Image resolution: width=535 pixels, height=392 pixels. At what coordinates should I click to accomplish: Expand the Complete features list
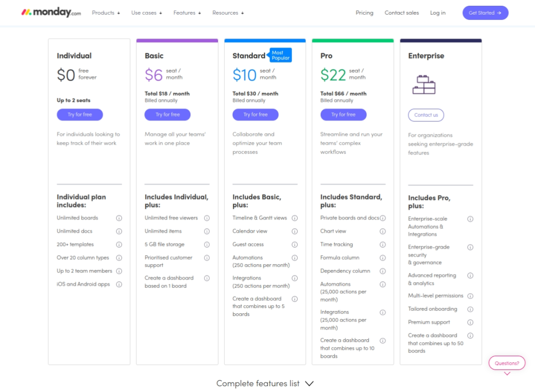(264, 383)
